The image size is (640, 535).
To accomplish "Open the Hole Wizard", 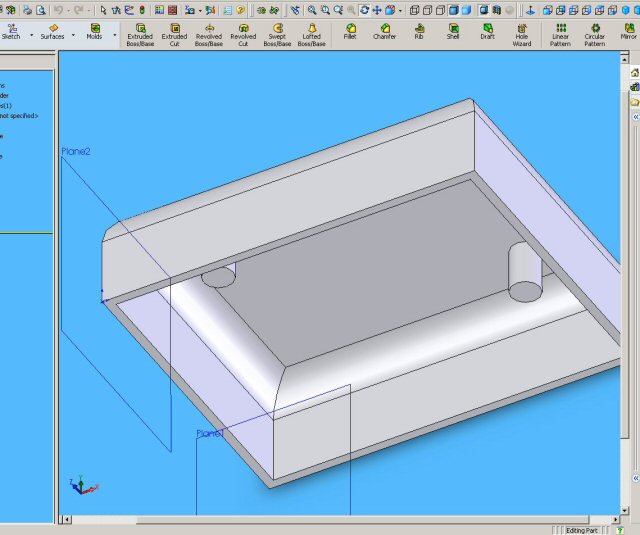I will coord(522,34).
